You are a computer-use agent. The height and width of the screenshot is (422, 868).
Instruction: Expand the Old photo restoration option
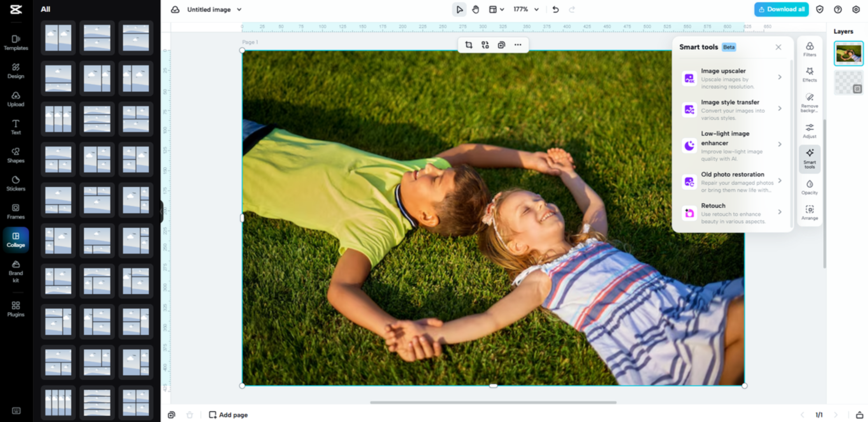(780, 181)
